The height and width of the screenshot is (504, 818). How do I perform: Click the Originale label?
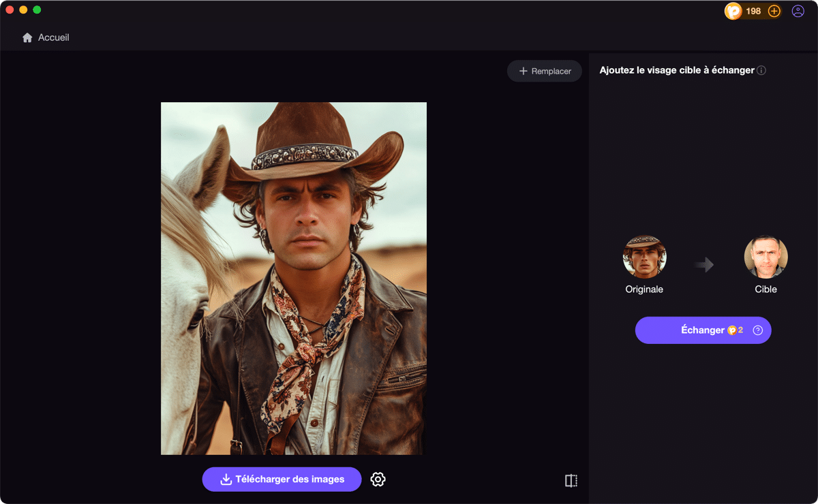644,289
